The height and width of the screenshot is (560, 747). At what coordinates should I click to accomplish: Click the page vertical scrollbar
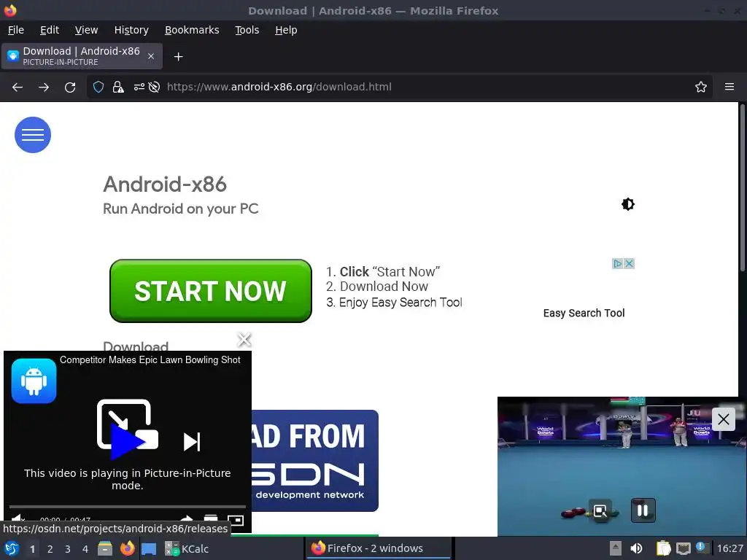pos(742,188)
